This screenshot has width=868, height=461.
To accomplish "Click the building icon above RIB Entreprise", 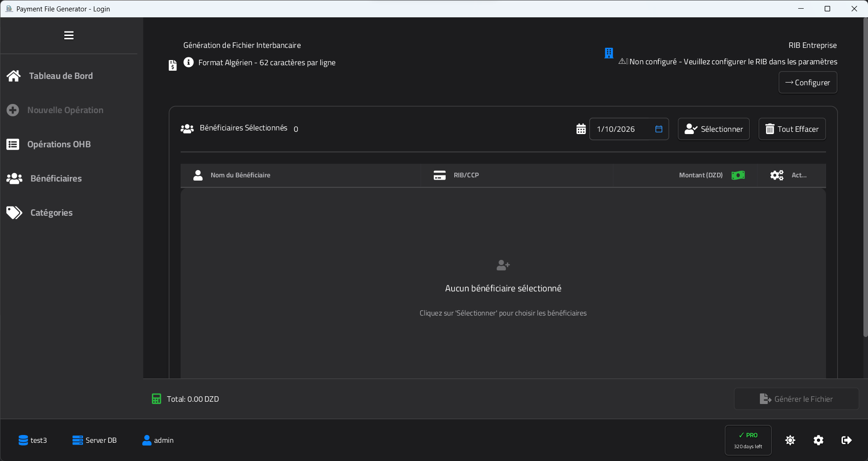I will 608,53.
